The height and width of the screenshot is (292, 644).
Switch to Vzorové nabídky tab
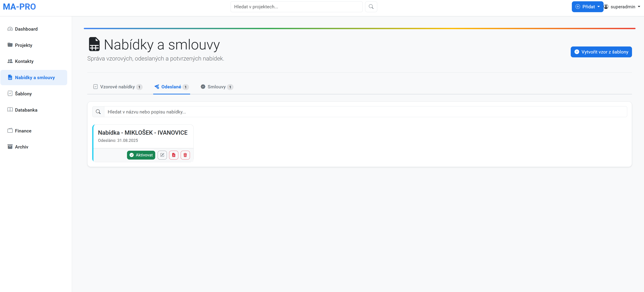pos(118,87)
